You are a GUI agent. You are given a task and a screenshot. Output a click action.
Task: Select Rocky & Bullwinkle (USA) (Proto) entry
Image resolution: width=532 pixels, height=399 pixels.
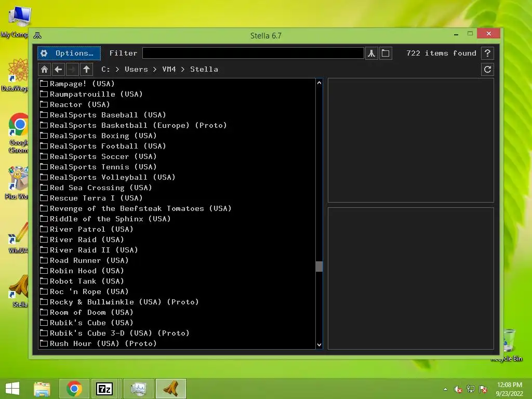[x=177, y=302]
